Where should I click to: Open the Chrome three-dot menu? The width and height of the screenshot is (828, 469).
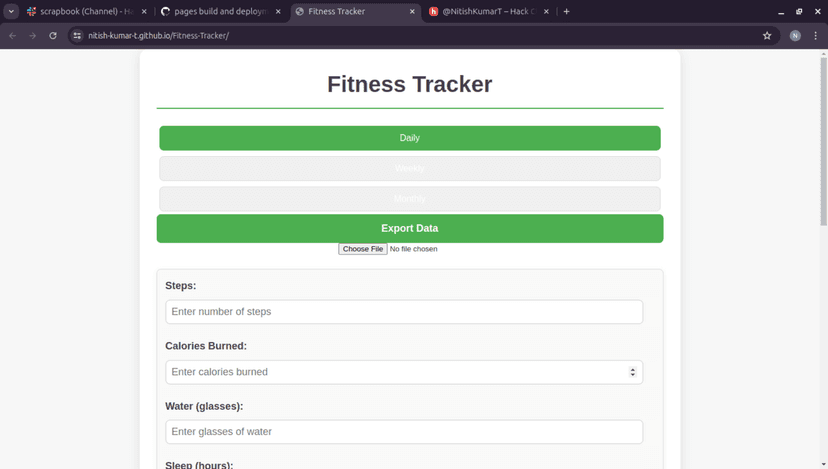point(815,35)
